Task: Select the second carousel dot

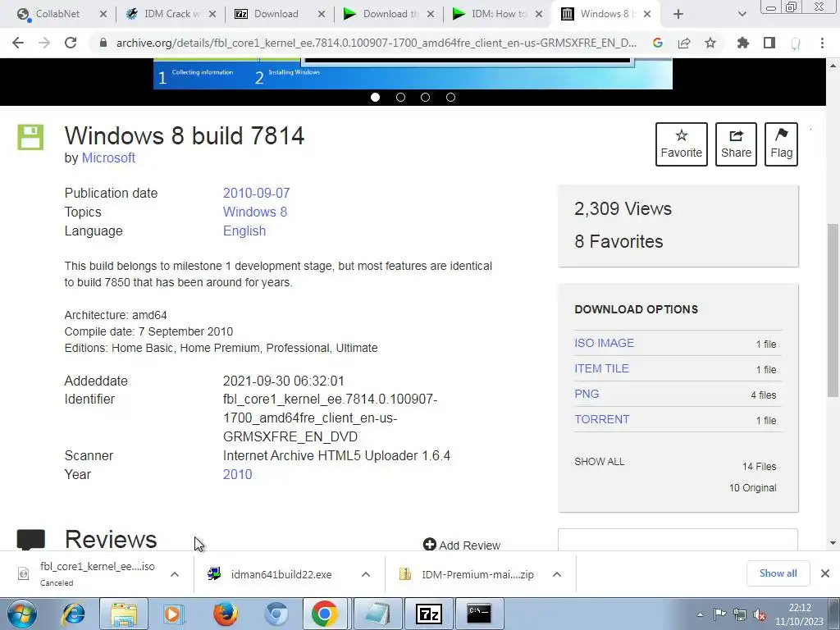Action: tap(400, 97)
